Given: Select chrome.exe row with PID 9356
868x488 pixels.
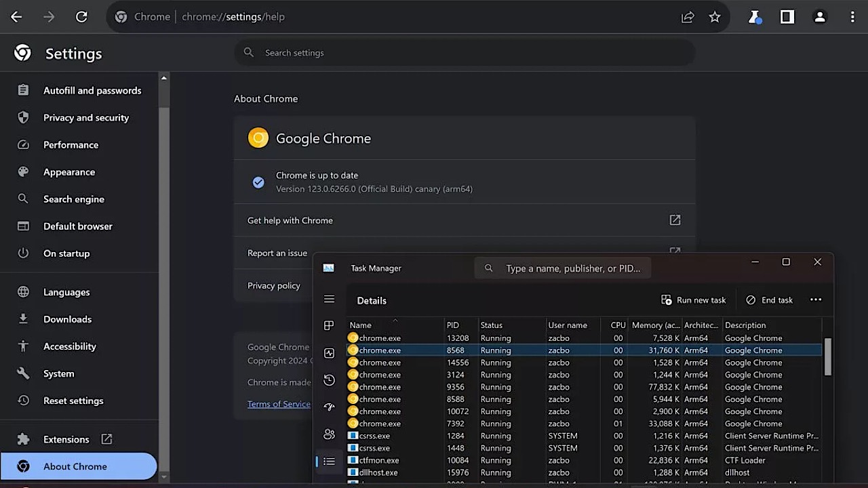Looking at the screenshot, I should 584,387.
